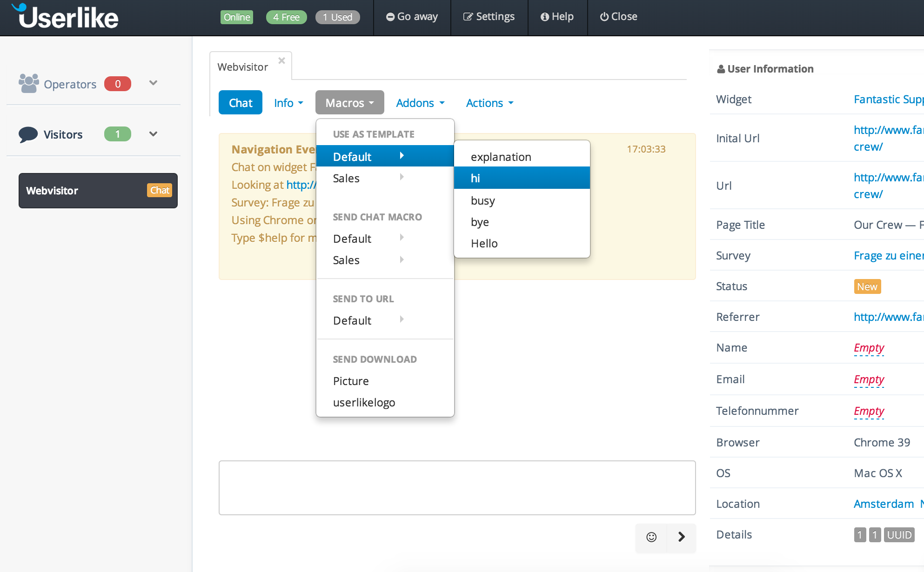Screen dimensions: 924x572
Task: Open the Inital Url link
Action: 889,138
